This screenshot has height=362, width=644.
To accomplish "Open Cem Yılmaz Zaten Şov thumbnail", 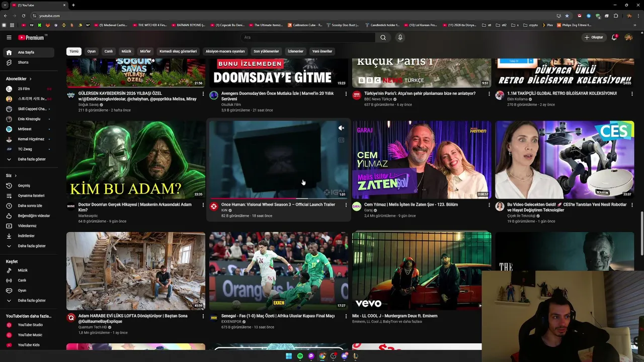I will click(422, 160).
